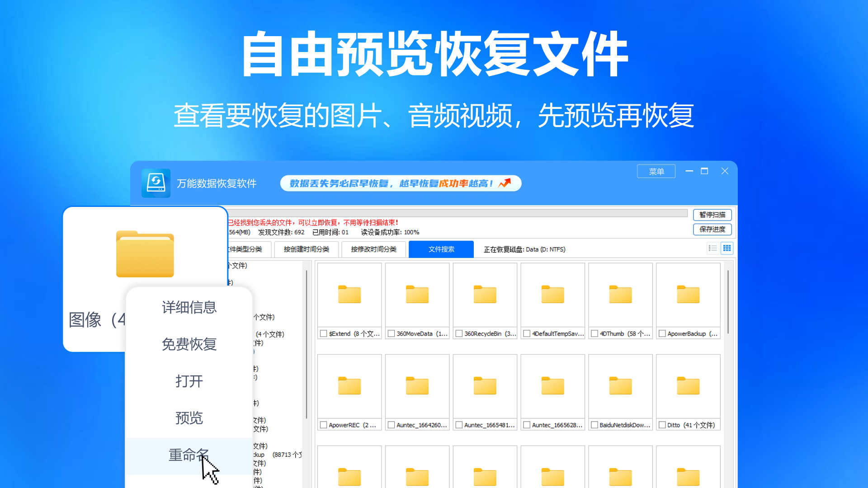This screenshot has height=488, width=868.
Task: Switch to 按创建时间分类 tab
Action: tap(307, 249)
